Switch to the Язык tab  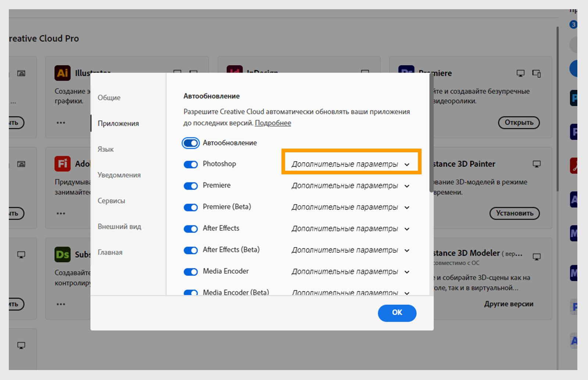point(105,149)
